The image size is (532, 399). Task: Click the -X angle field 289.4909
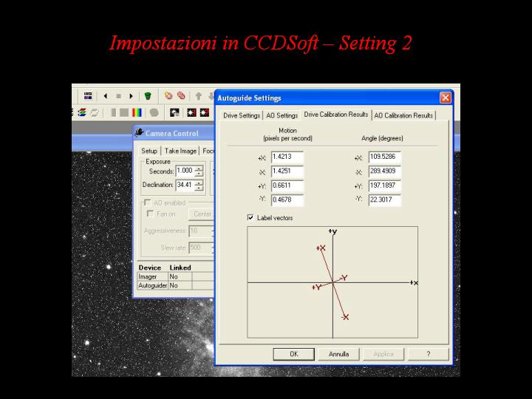point(385,171)
